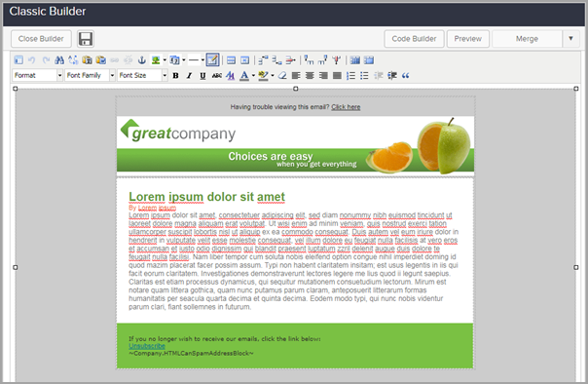Click the Preview button

(x=468, y=39)
